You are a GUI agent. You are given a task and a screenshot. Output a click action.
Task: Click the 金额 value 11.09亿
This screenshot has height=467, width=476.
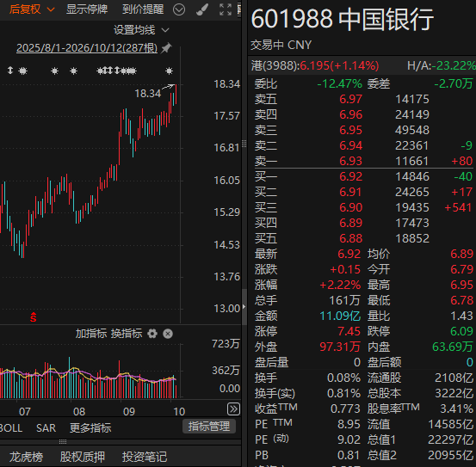[x=340, y=316]
